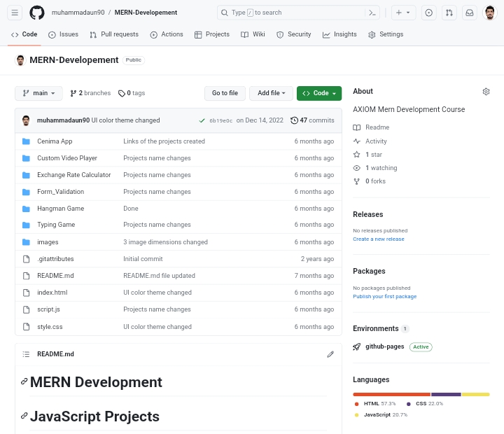Open the command palette icon in search bar
Image resolution: width=504 pixels, height=434 pixels.
(372, 13)
